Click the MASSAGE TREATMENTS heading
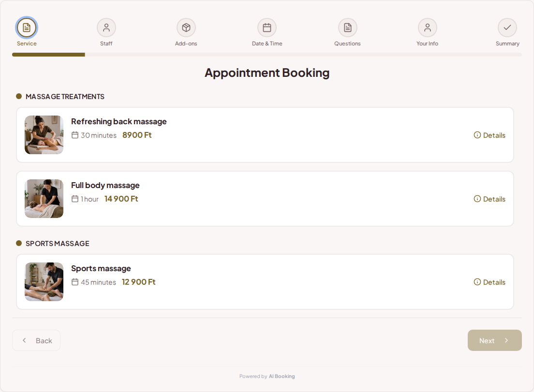Image resolution: width=534 pixels, height=392 pixels. point(65,97)
